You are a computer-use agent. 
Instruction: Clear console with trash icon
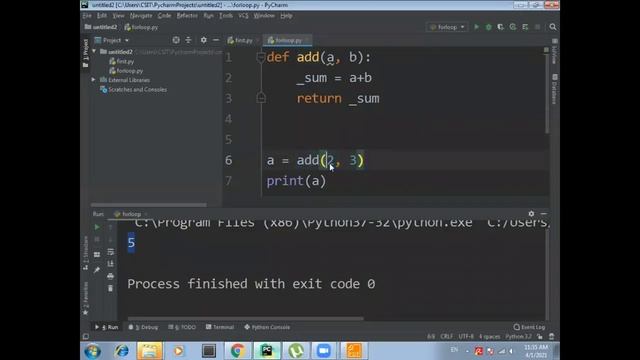coord(111,289)
